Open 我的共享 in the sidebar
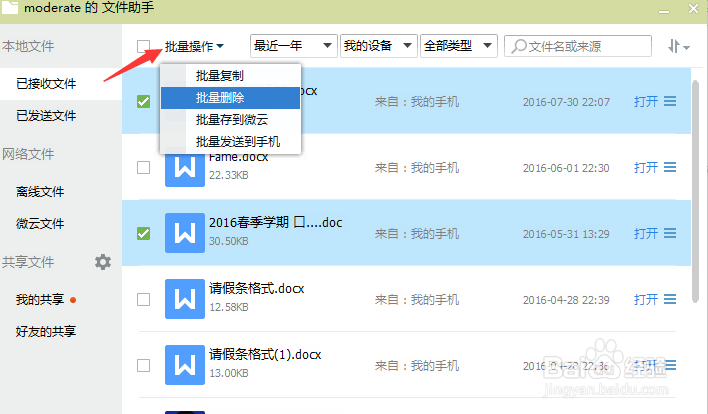The height and width of the screenshot is (414, 708). [x=40, y=299]
